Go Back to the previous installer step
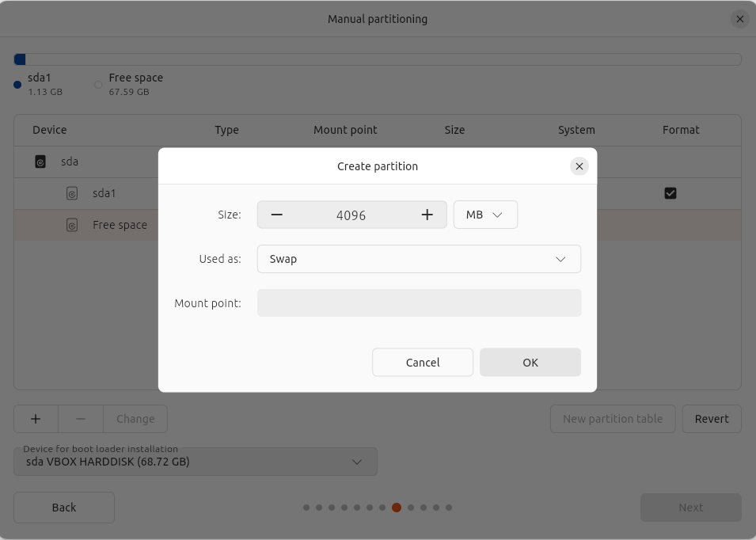 63,507
